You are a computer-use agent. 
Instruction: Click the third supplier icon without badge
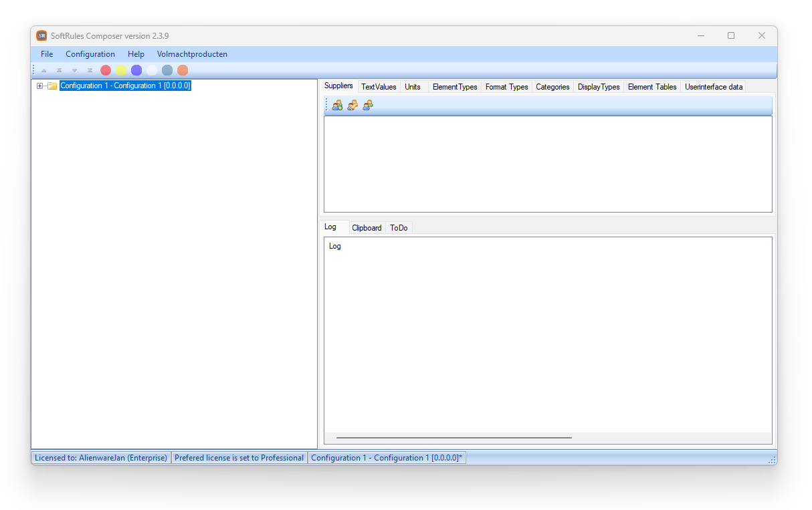coord(368,105)
